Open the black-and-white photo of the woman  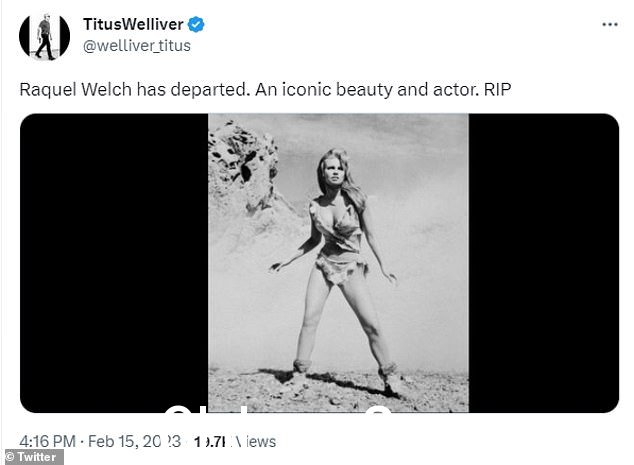click(338, 263)
